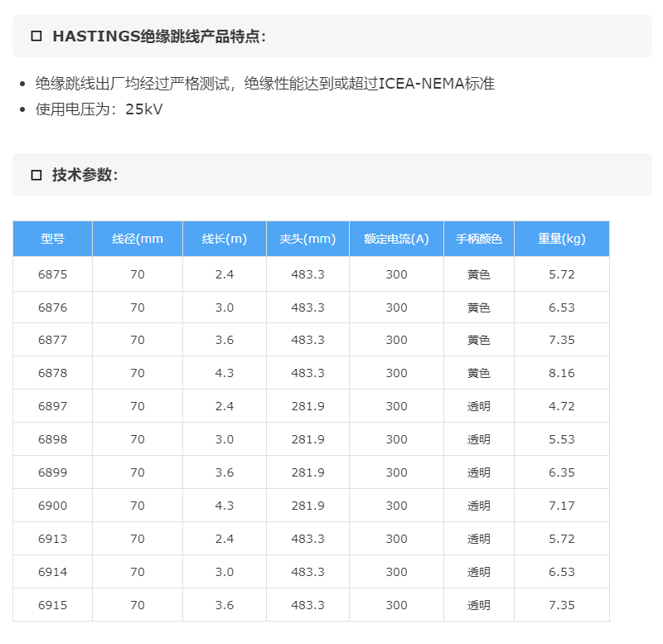The image size is (663, 644).
Task: Click weight 7.35 in row 6915
Action: point(562,605)
